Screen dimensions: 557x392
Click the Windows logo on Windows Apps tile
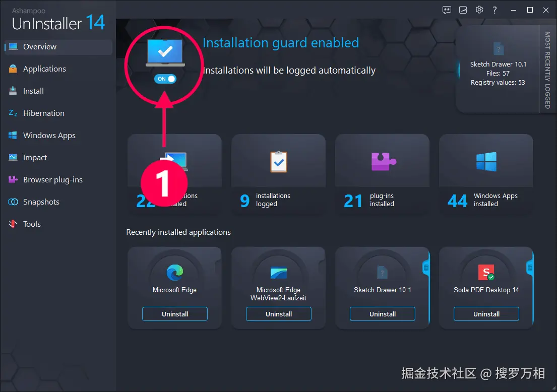coord(486,162)
